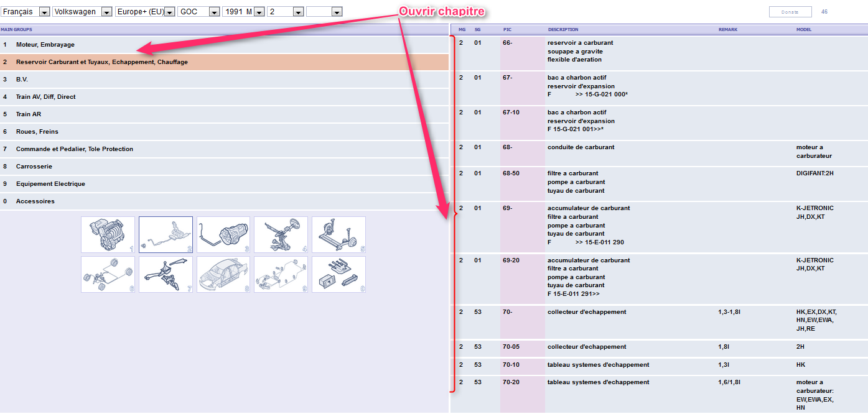Open the pedals and controls thumbnail

166,274
